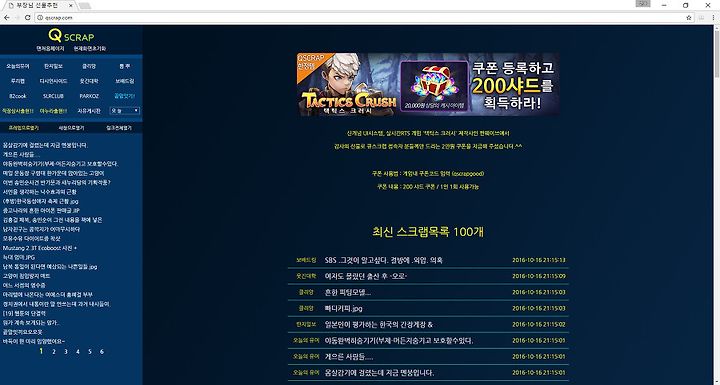This screenshot has height=385, width=720.
Task: Open sidebar post 남자친구는 골반지가
Action: [41, 229]
